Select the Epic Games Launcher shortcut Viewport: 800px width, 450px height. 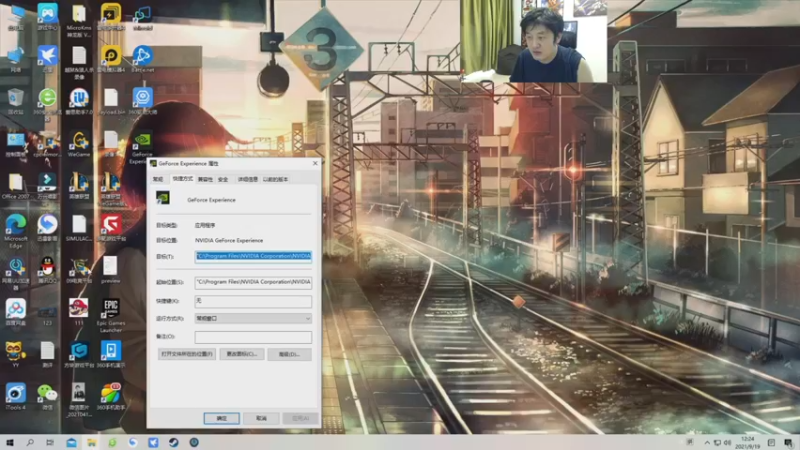(x=111, y=315)
